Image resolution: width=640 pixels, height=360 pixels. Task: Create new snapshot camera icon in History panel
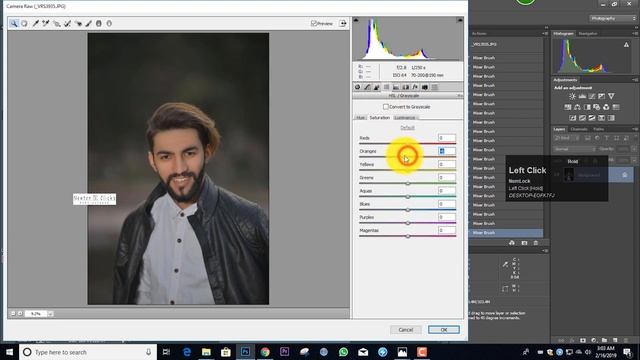click(524, 243)
